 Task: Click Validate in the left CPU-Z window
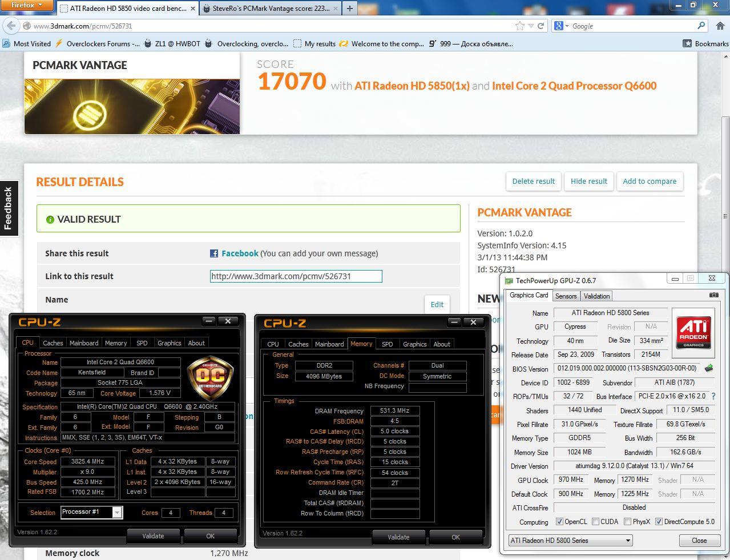tap(153, 536)
